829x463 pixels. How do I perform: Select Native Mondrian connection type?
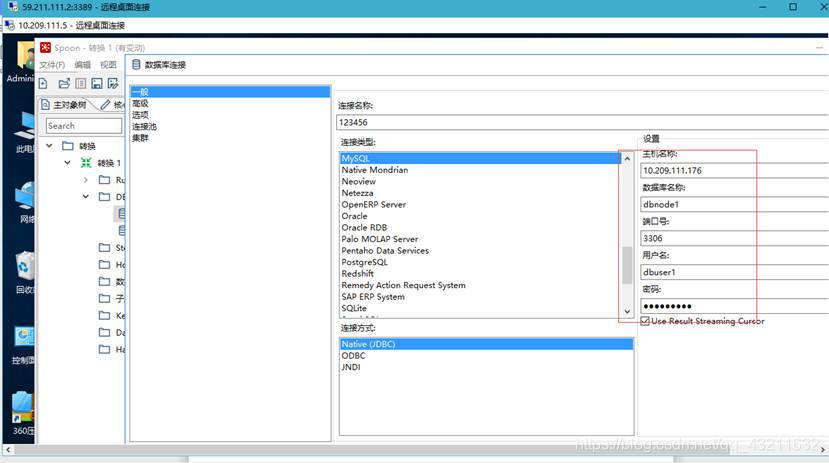coord(480,170)
